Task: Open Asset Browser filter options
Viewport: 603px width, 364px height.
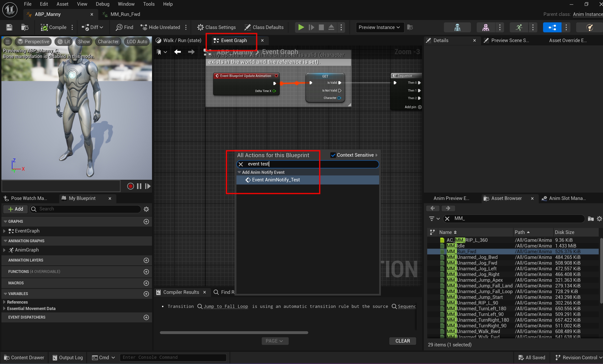Action: 434,218
